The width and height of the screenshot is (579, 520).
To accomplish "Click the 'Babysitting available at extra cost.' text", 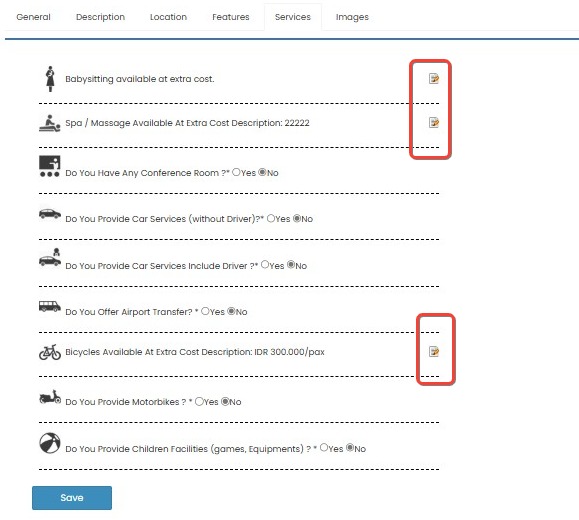I will (140, 79).
